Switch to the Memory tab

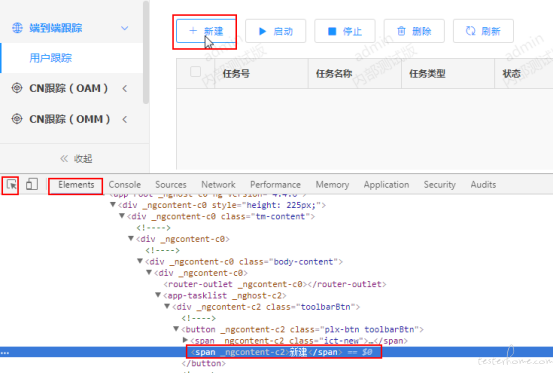pos(332,185)
